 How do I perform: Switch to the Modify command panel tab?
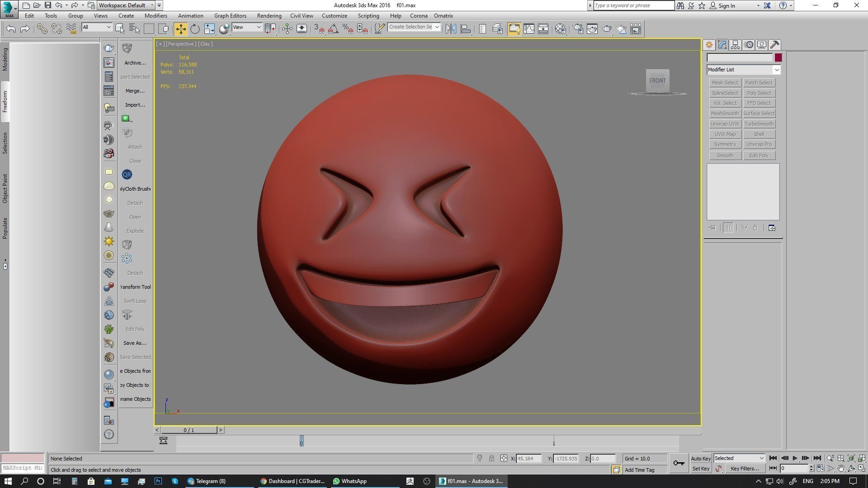pos(722,45)
